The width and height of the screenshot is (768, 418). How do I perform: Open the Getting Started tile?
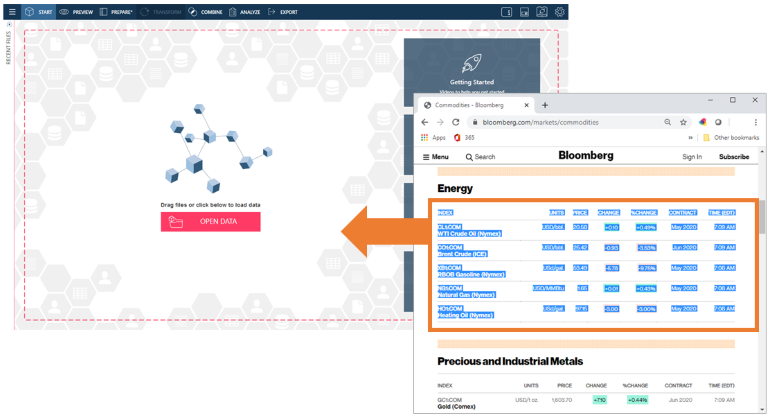pos(472,71)
